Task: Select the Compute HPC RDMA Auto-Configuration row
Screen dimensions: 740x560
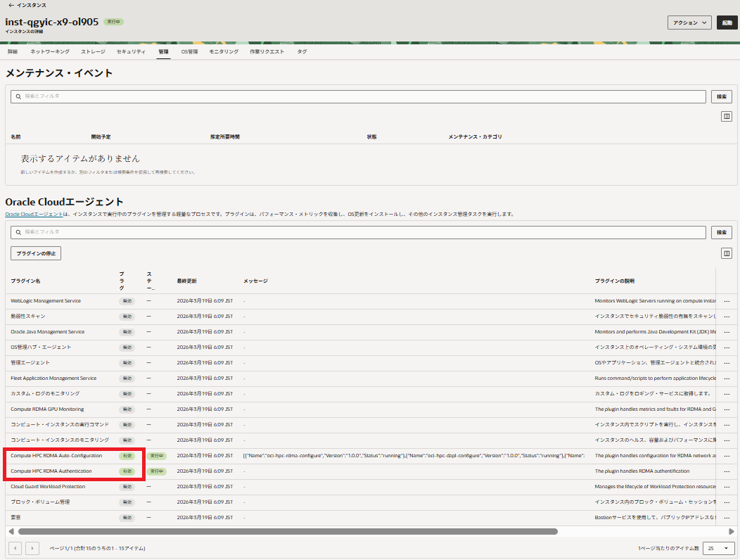Action: click(56, 456)
